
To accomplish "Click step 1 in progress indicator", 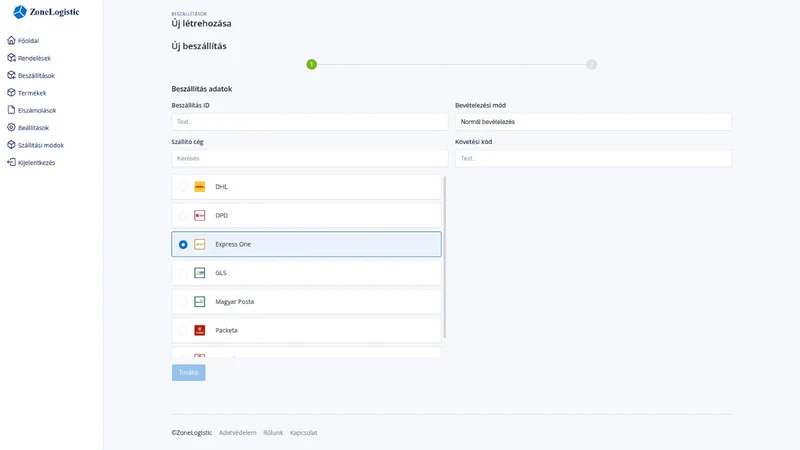I will [x=311, y=64].
